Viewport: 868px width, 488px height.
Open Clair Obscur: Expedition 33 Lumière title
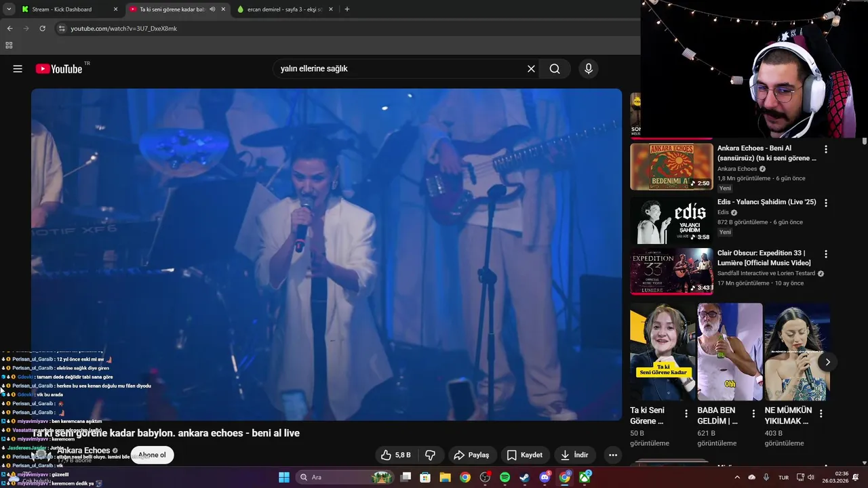[x=764, y=258]
